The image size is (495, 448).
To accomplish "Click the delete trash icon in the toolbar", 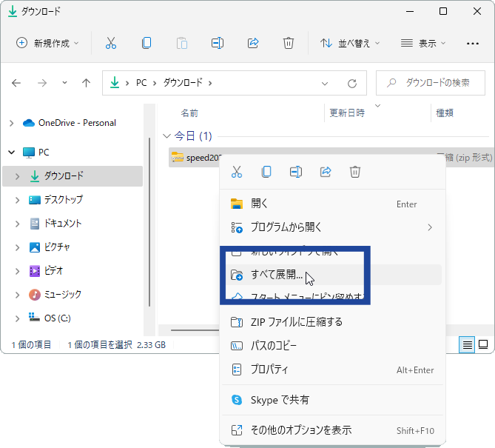I will pos(289,43).
